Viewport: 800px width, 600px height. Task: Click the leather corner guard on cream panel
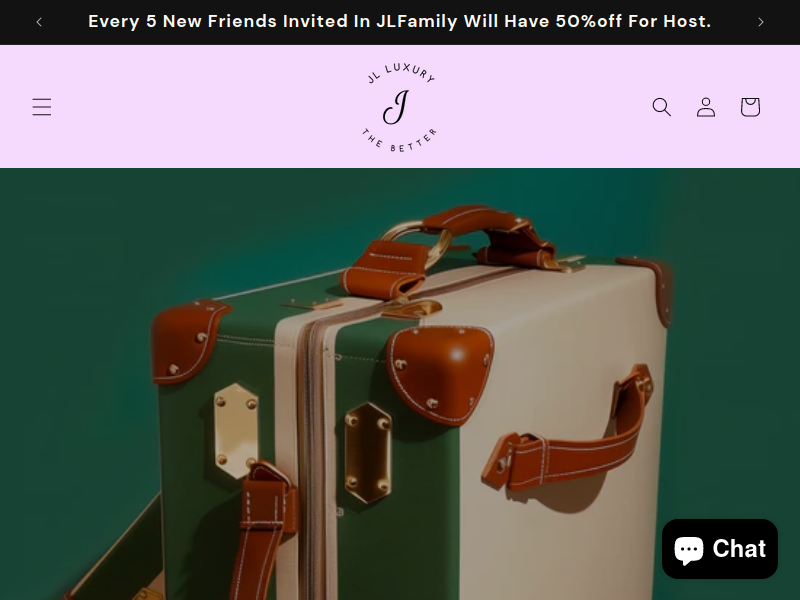click(x=440, y=374)
